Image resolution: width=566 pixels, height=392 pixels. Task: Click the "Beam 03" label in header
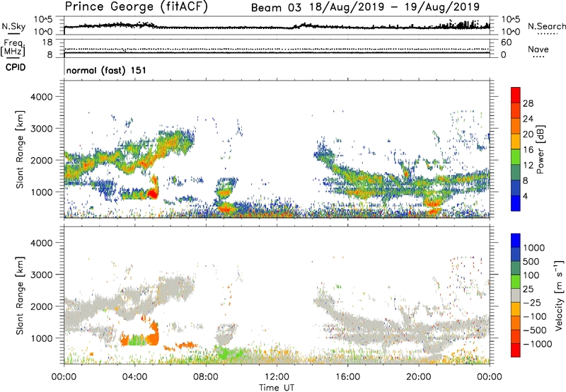point(276,8)
